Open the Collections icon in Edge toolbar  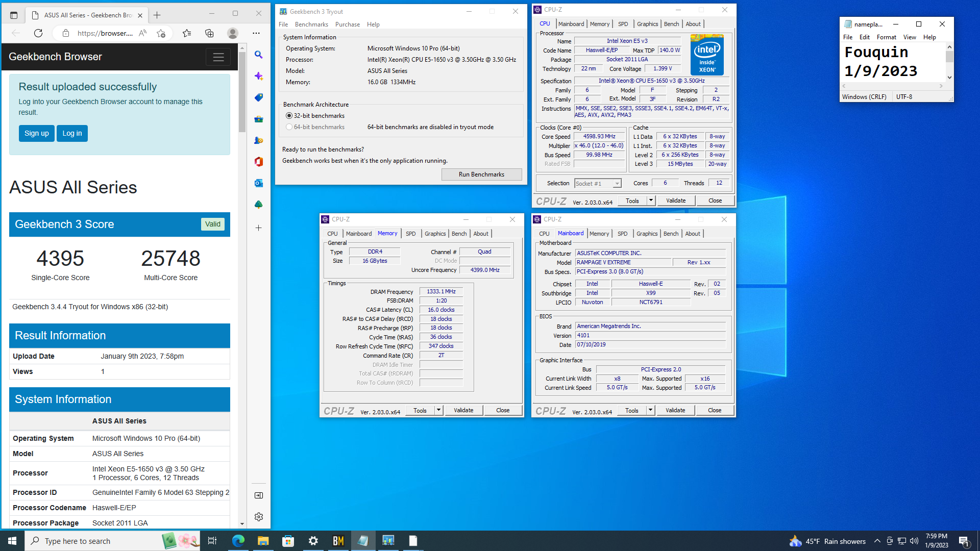[x=209, y=33]
